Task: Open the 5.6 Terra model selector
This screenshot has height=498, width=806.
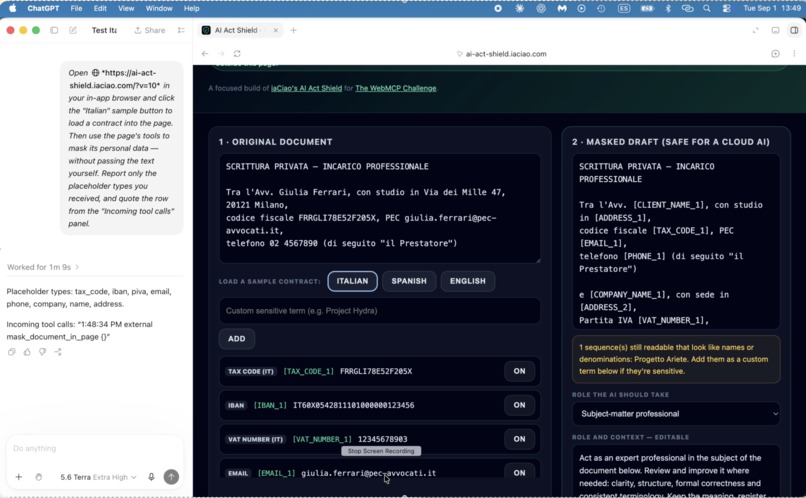Action: (x=98, y=477)
